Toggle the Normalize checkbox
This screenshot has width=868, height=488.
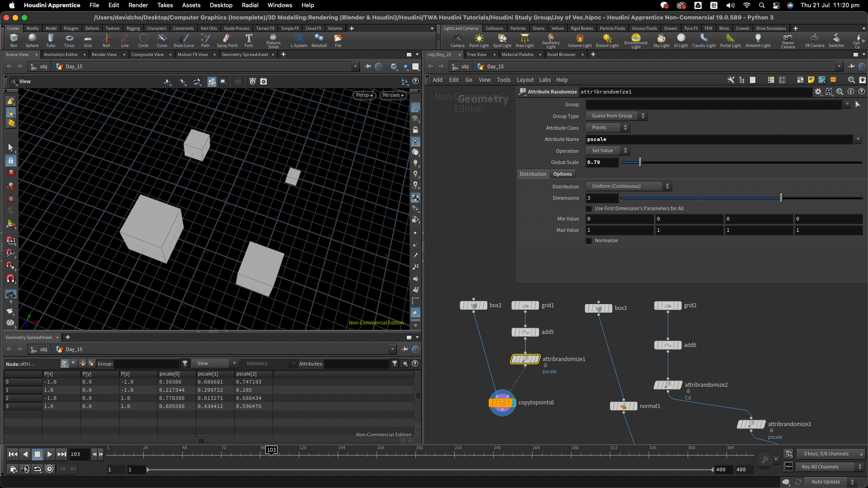coord(589,241)
